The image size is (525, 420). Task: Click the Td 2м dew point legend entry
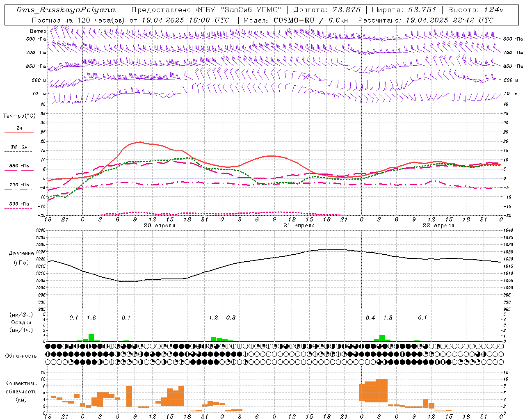(19, 147)
